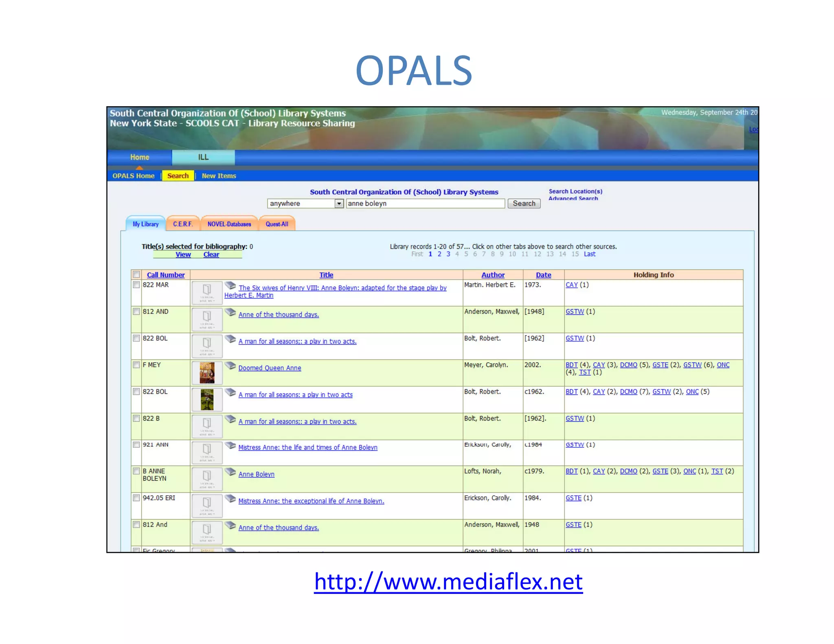Go to results page 2
834x644 pixels.
click(439, 254)
